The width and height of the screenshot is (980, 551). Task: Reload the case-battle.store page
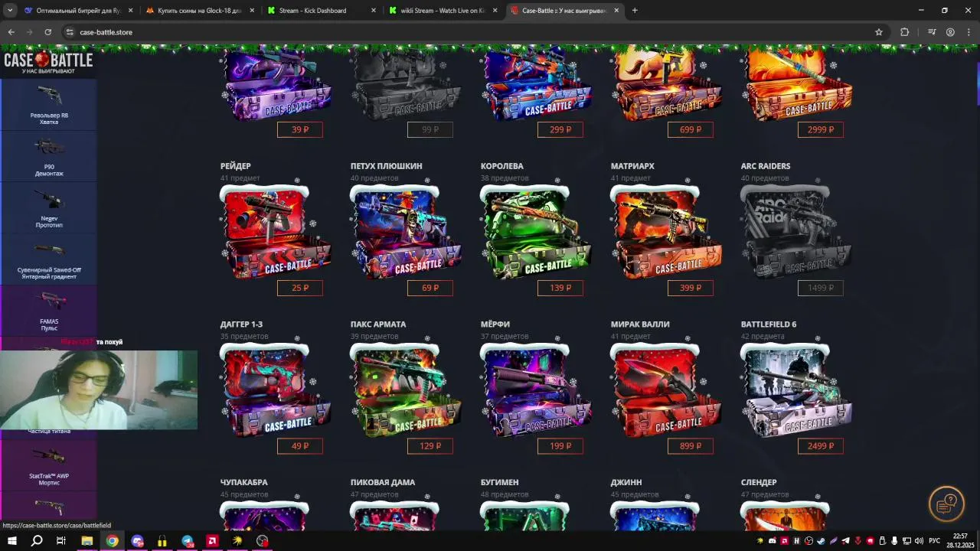point(47,32)
